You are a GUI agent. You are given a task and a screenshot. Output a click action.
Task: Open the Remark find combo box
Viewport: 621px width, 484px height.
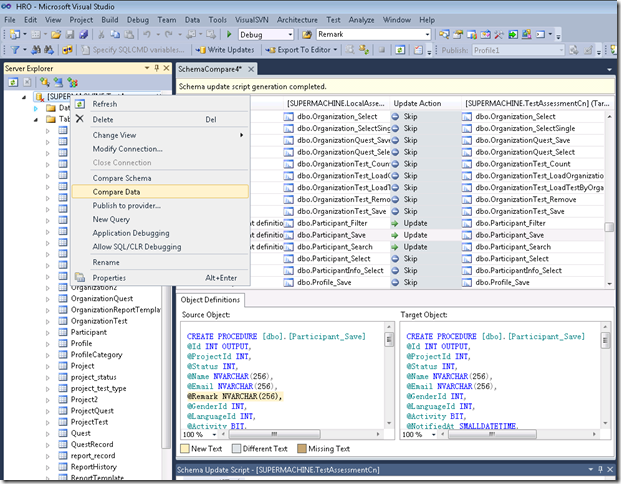(373, 34)
